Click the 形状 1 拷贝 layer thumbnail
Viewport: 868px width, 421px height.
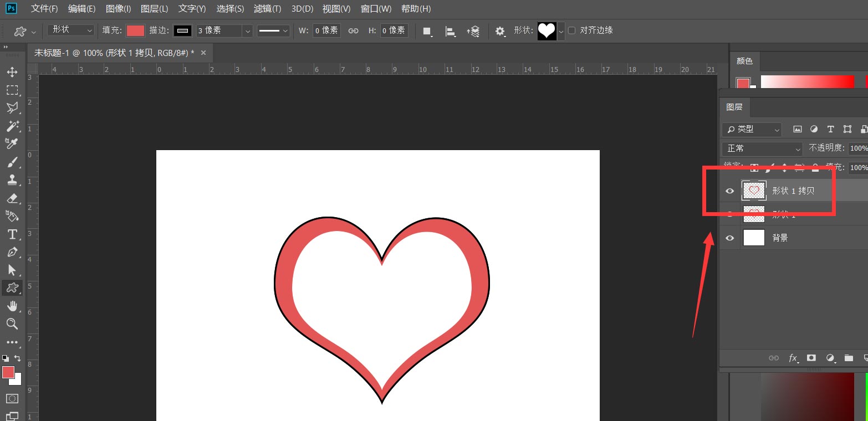click(x=754, y=191)
